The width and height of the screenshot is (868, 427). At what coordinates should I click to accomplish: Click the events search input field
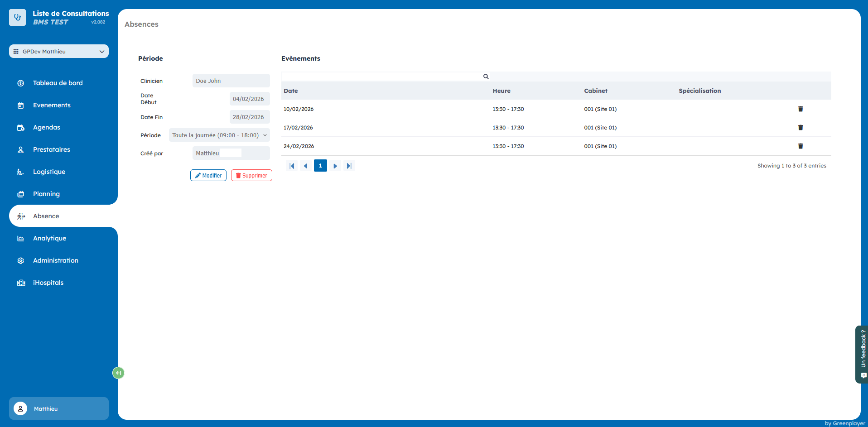click(381, 77)
